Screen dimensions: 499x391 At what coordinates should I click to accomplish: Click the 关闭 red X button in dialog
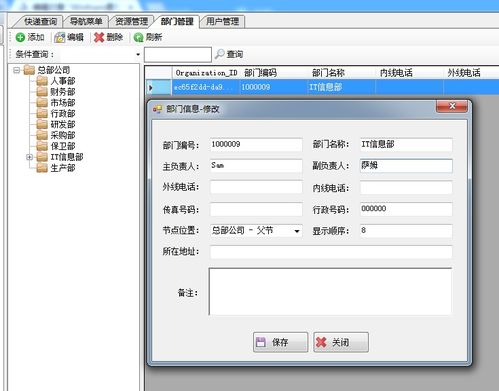click(x=341, y=342)
